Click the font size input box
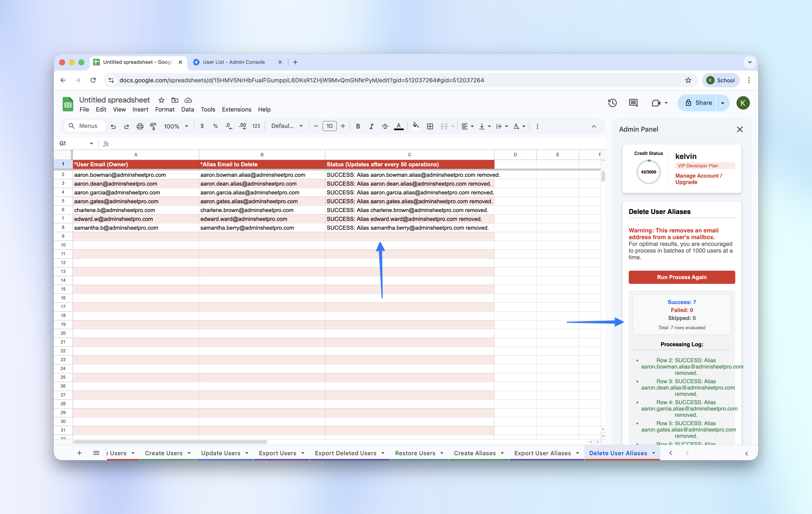Image resolution: width=812 pixels, height=514 pixels. tap(329, 126)
